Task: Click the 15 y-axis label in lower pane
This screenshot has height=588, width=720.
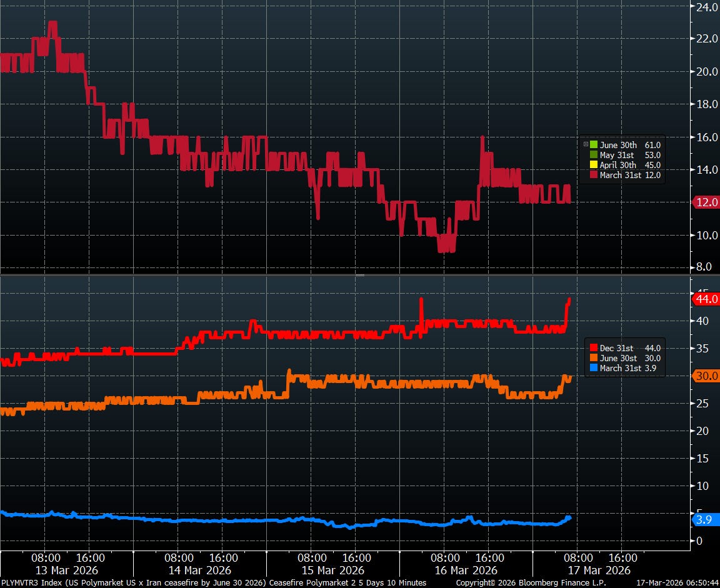Action: pos(702,458)
